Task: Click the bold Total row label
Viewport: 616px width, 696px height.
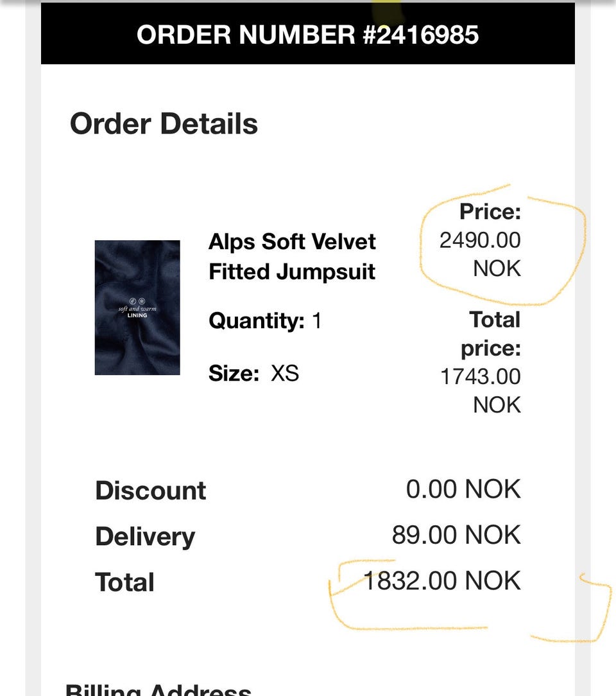Action: click(124, 582)
